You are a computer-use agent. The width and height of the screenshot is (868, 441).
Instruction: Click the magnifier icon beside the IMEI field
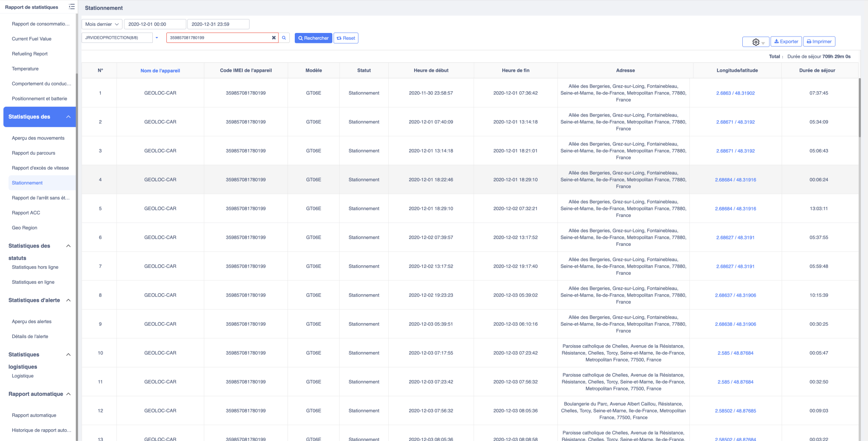point(284,38)
